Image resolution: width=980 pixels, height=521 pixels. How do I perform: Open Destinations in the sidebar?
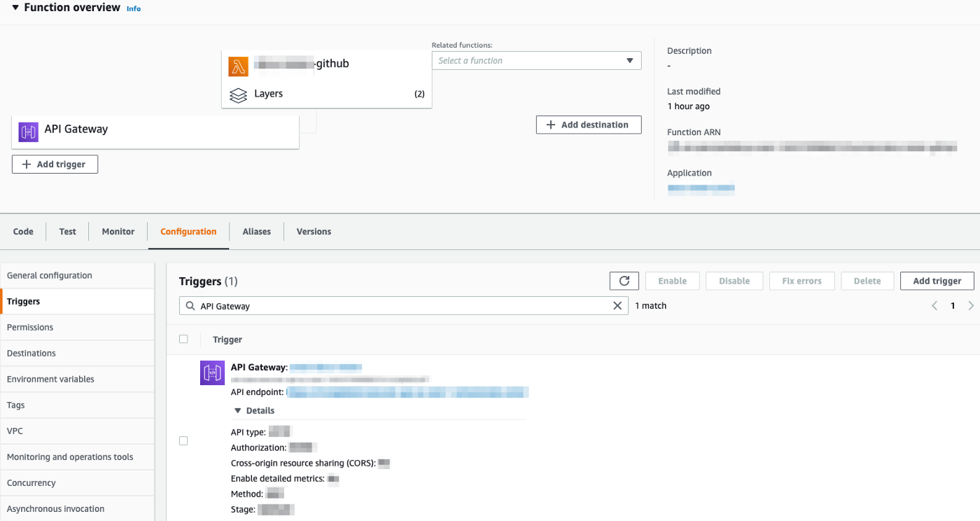[77, 353]
